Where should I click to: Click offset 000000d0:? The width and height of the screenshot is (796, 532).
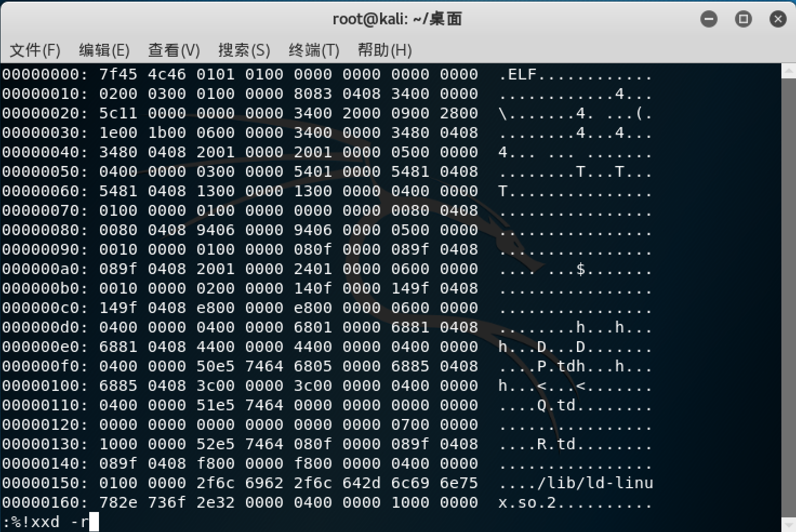pyautogui.click(x=45, y=327)
